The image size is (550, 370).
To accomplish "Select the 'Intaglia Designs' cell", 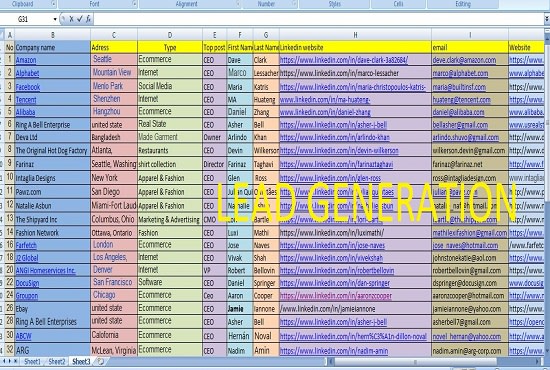I will [52, 178].
